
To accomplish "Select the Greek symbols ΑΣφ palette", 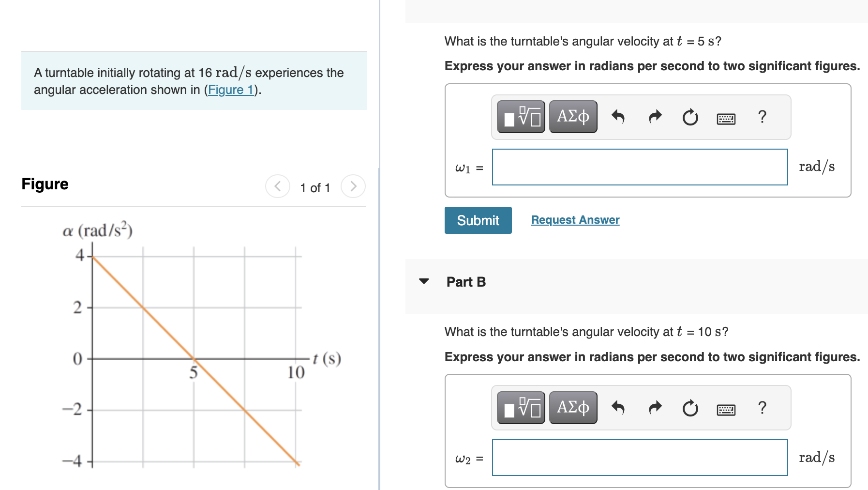I will (x=573, y=116).
